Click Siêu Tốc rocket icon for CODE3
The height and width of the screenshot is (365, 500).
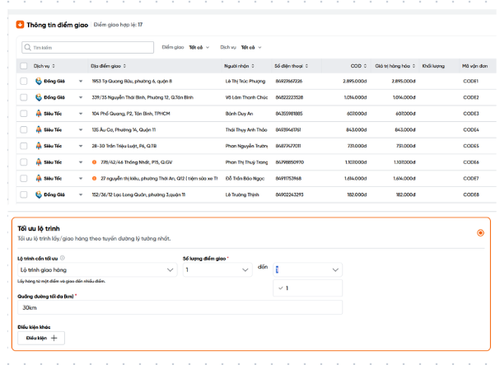39,113
